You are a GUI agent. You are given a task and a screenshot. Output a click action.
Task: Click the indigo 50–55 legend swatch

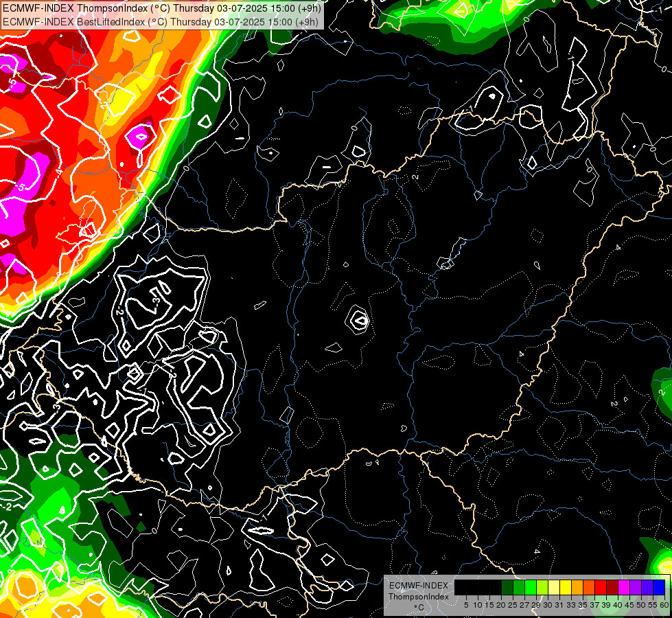[x=647, y=587]
